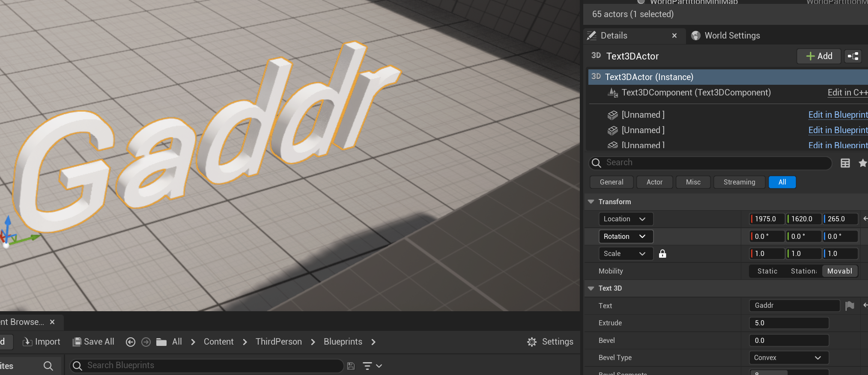Open the Location type dropdown

625,219
